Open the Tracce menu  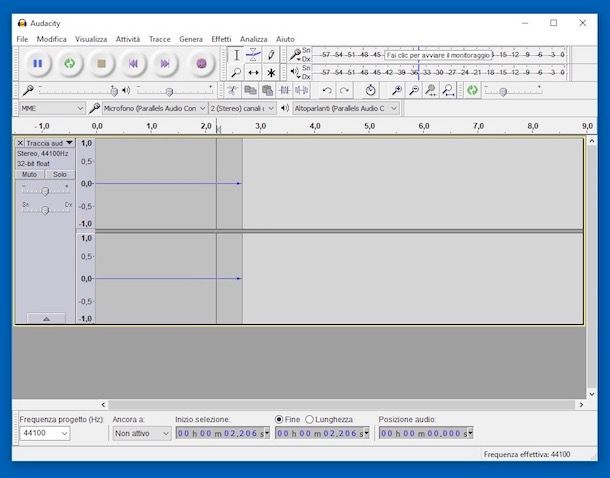(160, 39)
